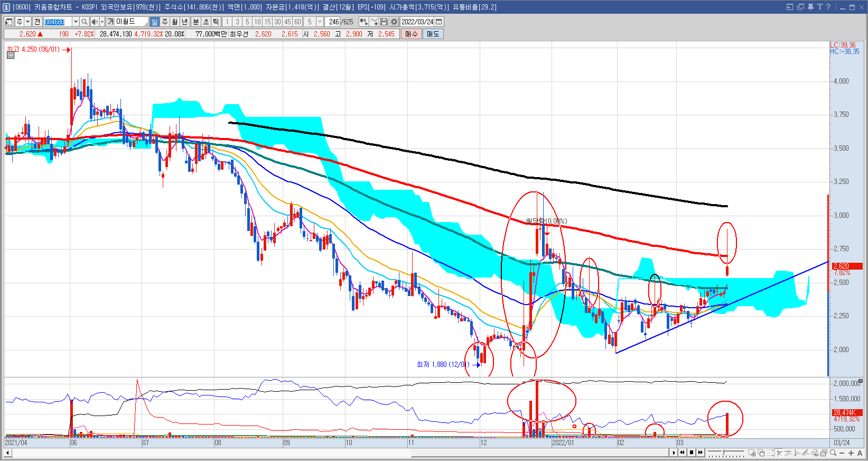The image size is (868, 461).
Task: Open chart settings gear icon
Action: tap(394, 22)
